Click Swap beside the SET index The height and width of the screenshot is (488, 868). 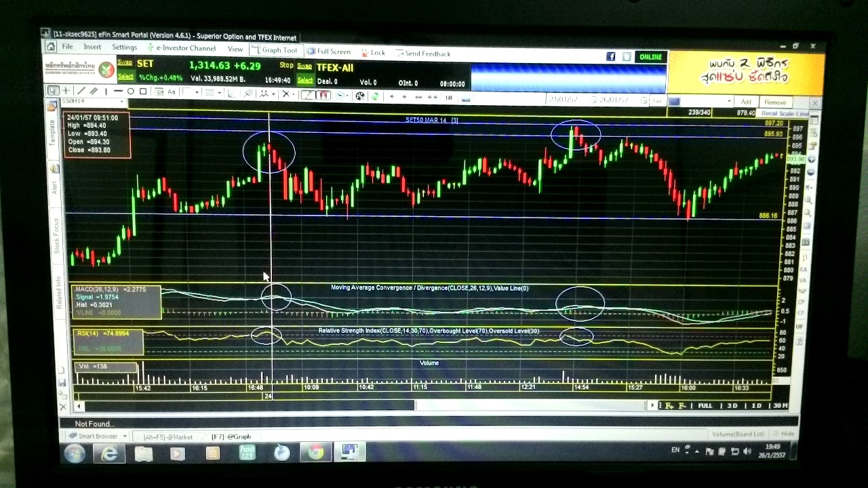tap(125, 62)
